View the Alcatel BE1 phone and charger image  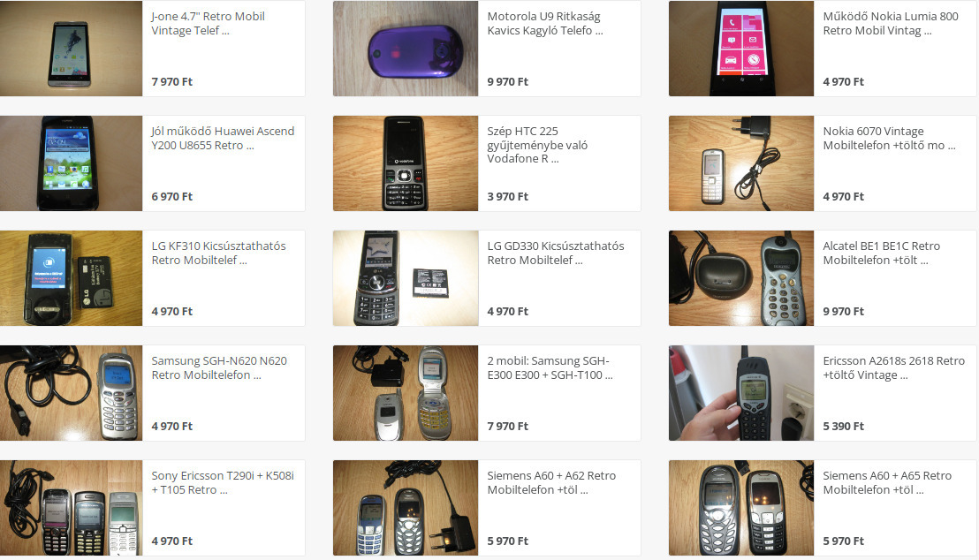[x=741, y=278]
